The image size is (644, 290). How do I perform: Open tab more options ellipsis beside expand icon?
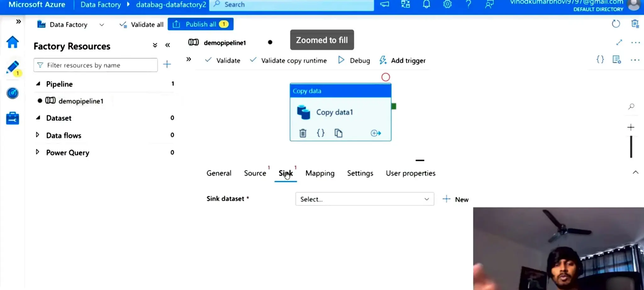coord(636,42)
